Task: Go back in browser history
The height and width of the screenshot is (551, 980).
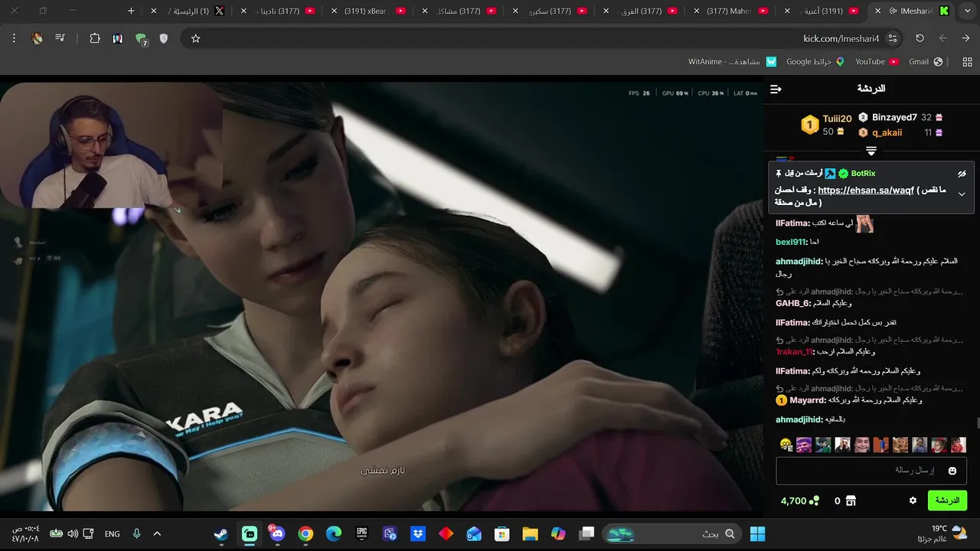Action: tap(965, 38)
